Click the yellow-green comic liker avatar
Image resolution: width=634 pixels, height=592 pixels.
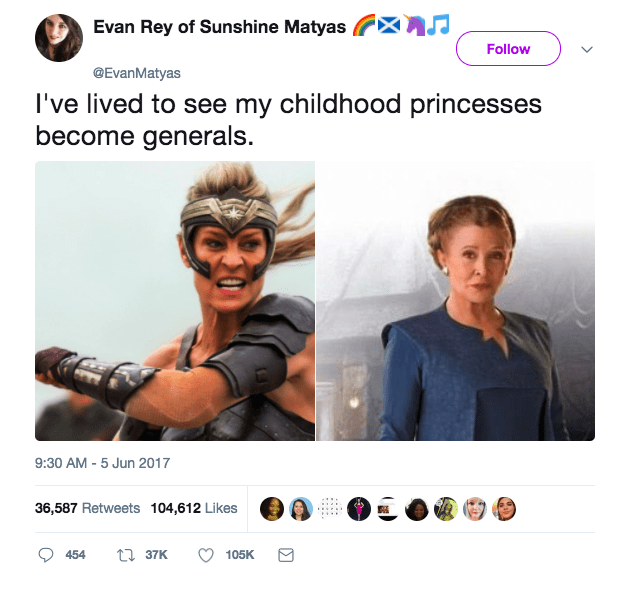pos(447,509)
